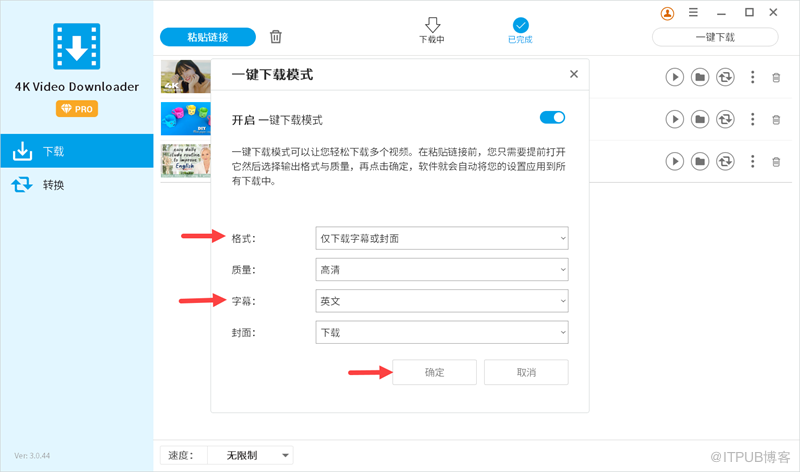Screen dimensions: 800x472
Task: Convert the second video row item
Action: pyautogui.click(x=725, y=119)
